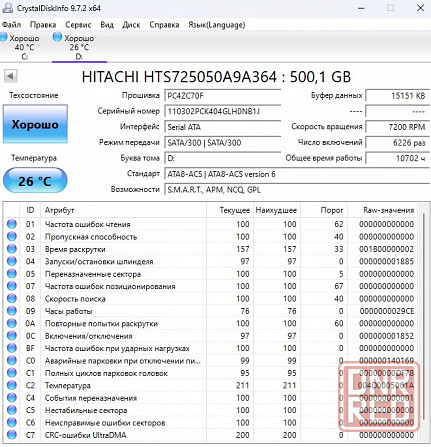Click the firmware field PC4ZC70F
This screenshot has height=447, width=431.
(222, 96)
